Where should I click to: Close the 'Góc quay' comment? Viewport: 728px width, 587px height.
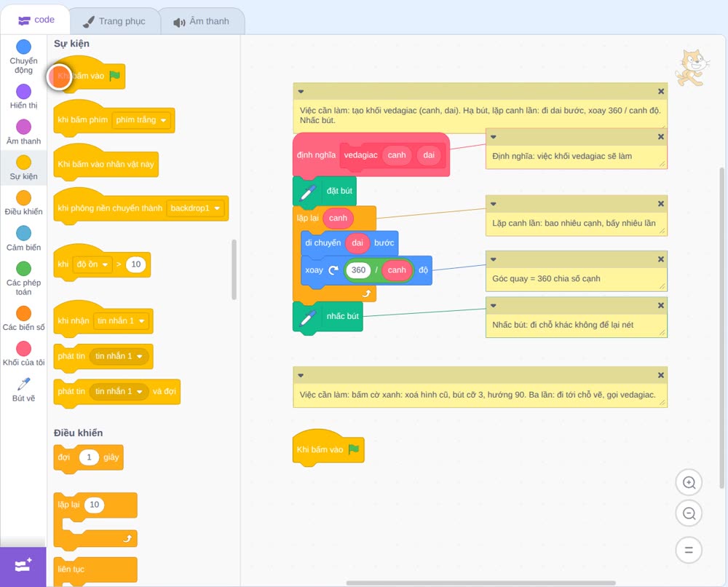661,259
